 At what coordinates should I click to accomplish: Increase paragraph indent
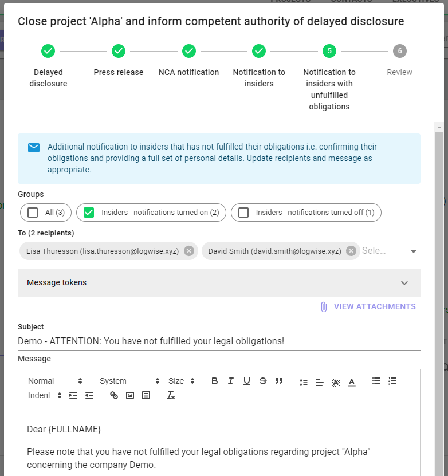pyautogui.click(x=73, y=395)
